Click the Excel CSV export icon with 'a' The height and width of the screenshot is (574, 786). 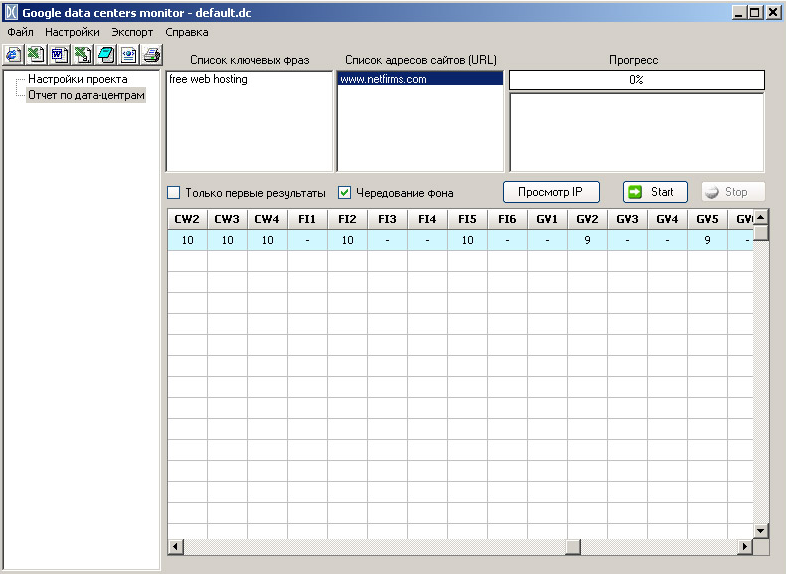point(82,54)
